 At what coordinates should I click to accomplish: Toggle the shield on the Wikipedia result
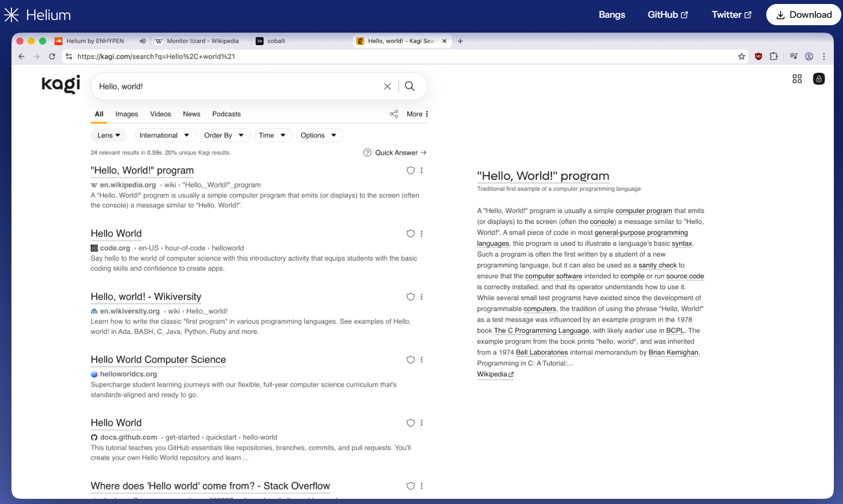(410, 171)
